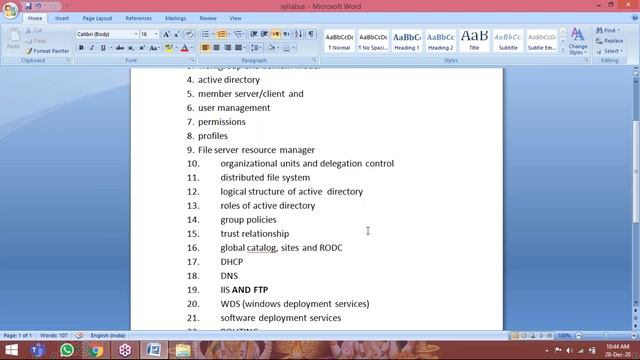Switch to the References tab

[x=138, y=18]
